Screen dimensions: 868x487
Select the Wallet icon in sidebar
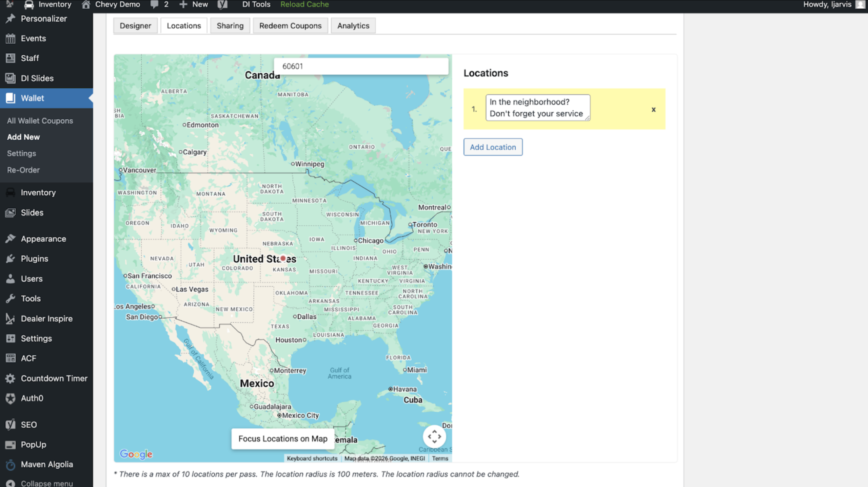11,98
